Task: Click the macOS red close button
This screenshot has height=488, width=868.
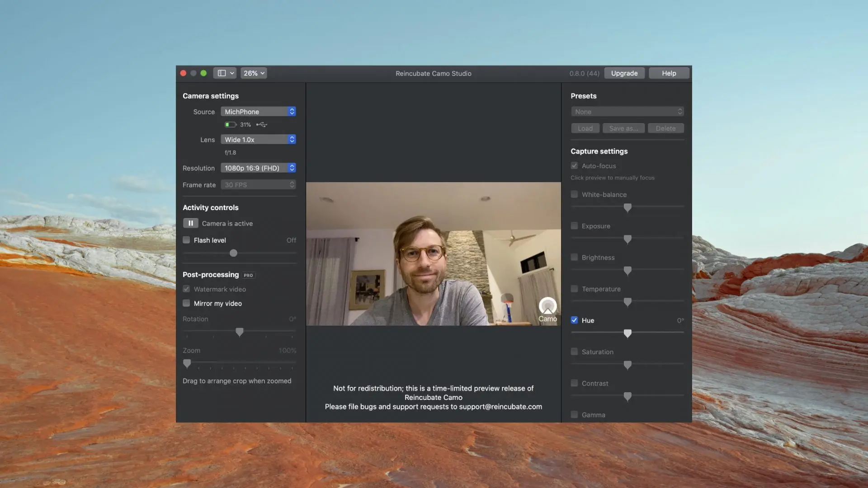Action: tap(183, 73)
